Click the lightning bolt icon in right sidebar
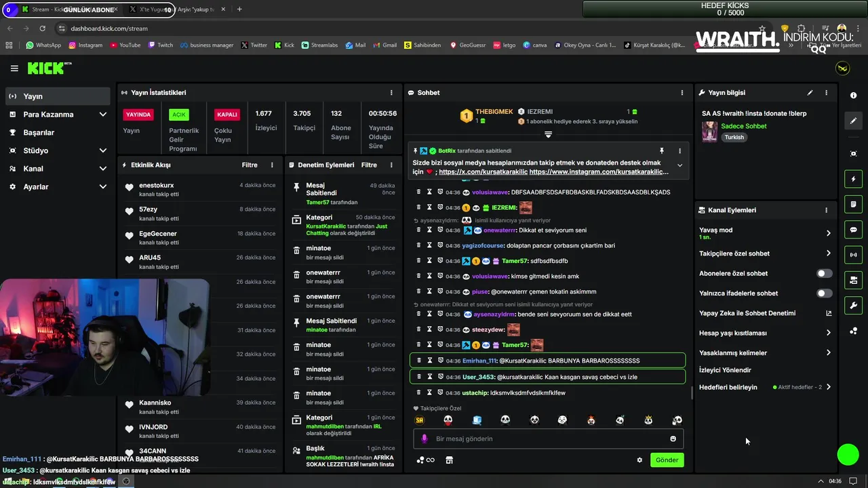This screenshot has height=488, width=868. coord(854,179)
